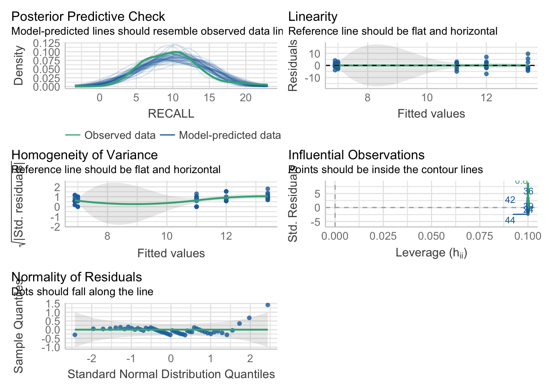Click "Fitted values" label under the Homogeneity plot

171,254
